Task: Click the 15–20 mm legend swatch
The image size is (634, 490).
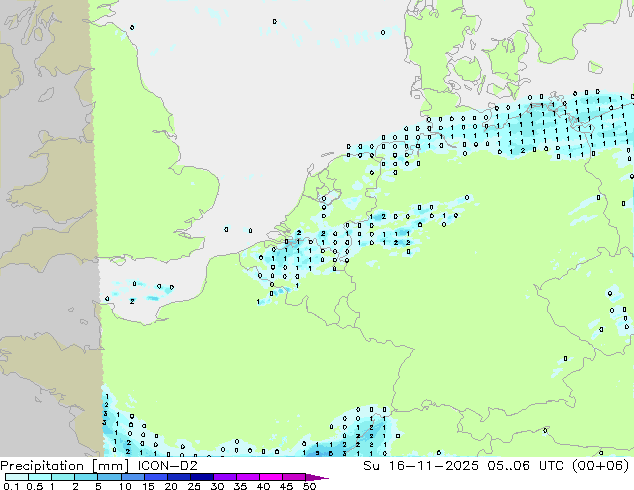Action: 155,477
